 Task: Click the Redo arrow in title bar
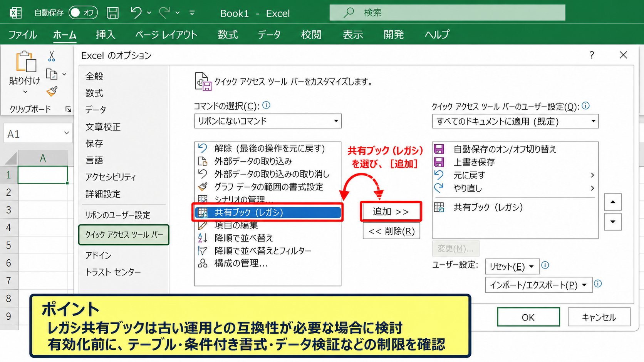coord(164,13)
